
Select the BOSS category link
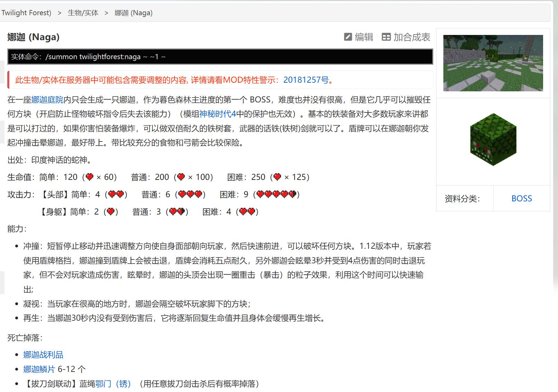(522, 198)
